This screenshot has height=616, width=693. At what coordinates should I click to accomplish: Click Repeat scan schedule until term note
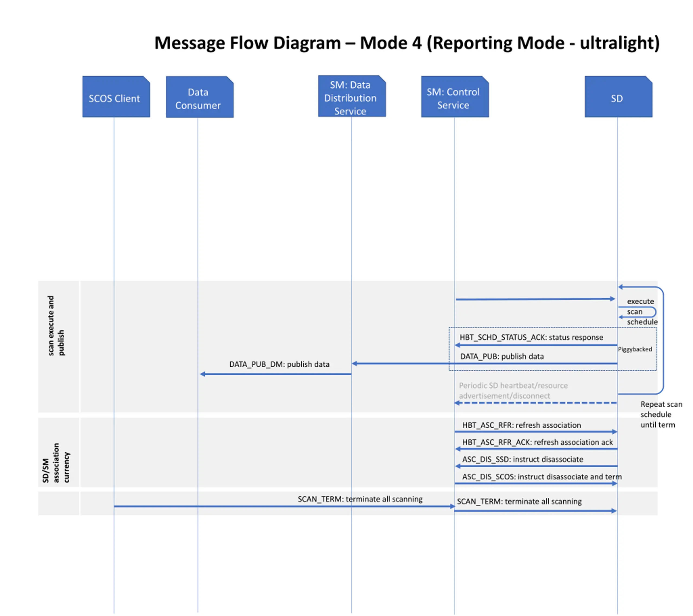pos(661,414)
